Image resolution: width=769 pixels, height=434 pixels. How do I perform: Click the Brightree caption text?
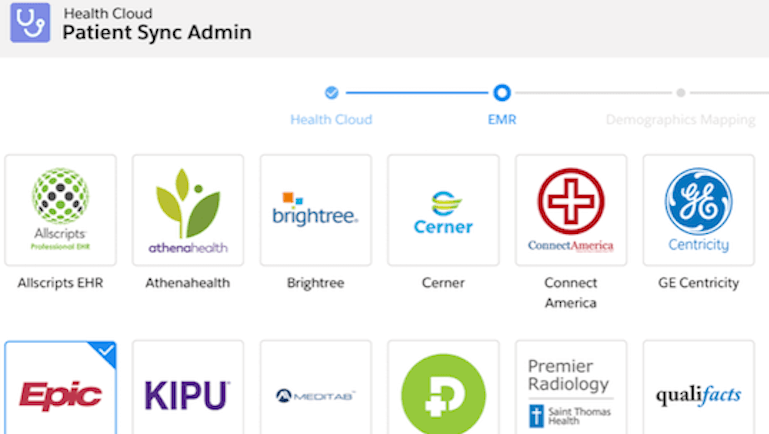point(316,283)
